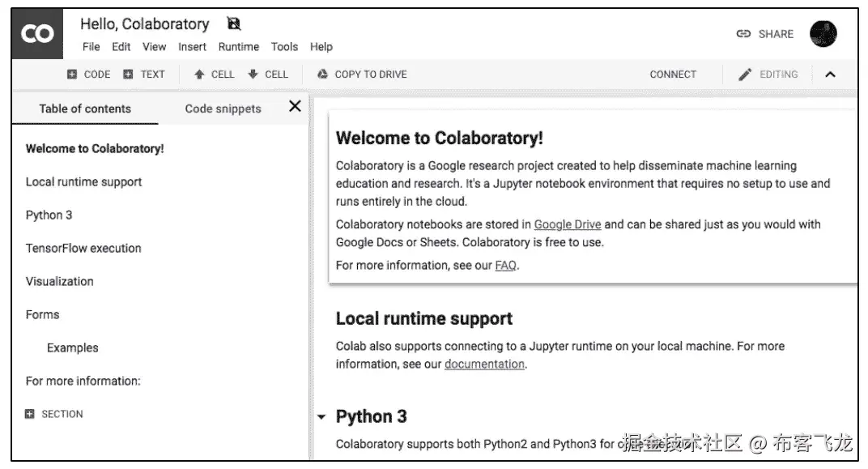Click the Colaboratory CO logo
Image resolution: width=868 pixels, height=469 pixels.
[x=37, y=34]
